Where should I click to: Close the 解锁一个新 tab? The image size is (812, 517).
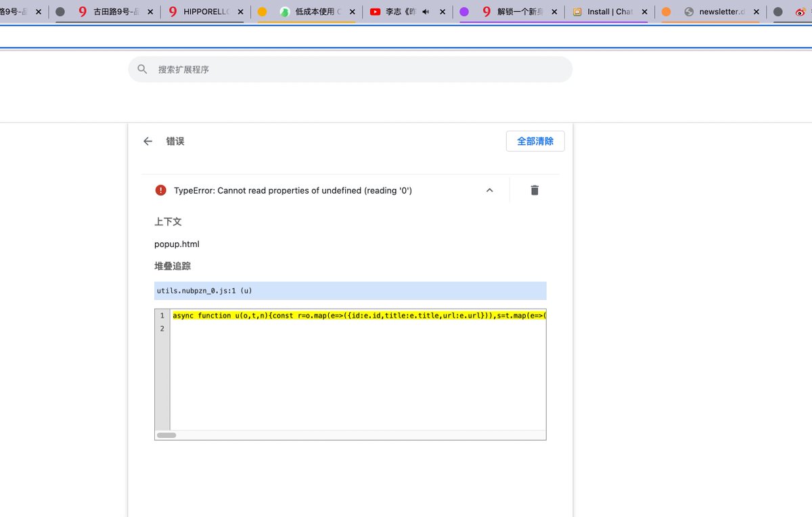[554, 12]
